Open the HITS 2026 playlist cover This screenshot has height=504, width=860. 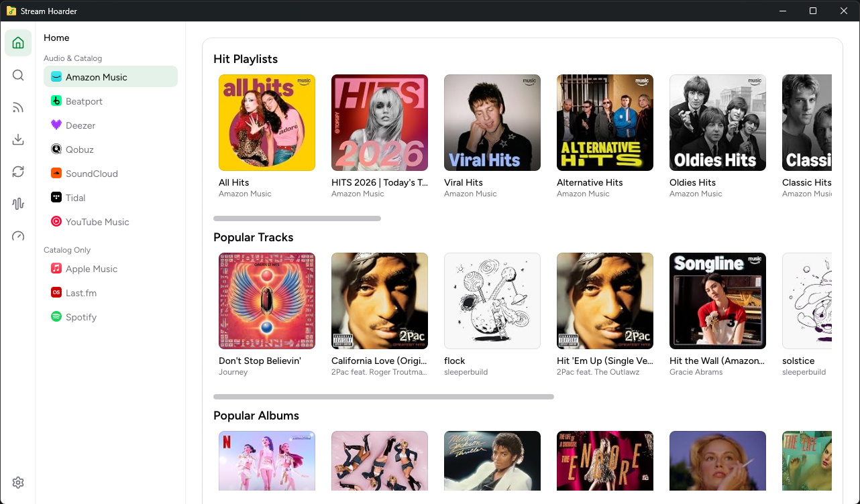pyautogui.click(x=380, y=123)
